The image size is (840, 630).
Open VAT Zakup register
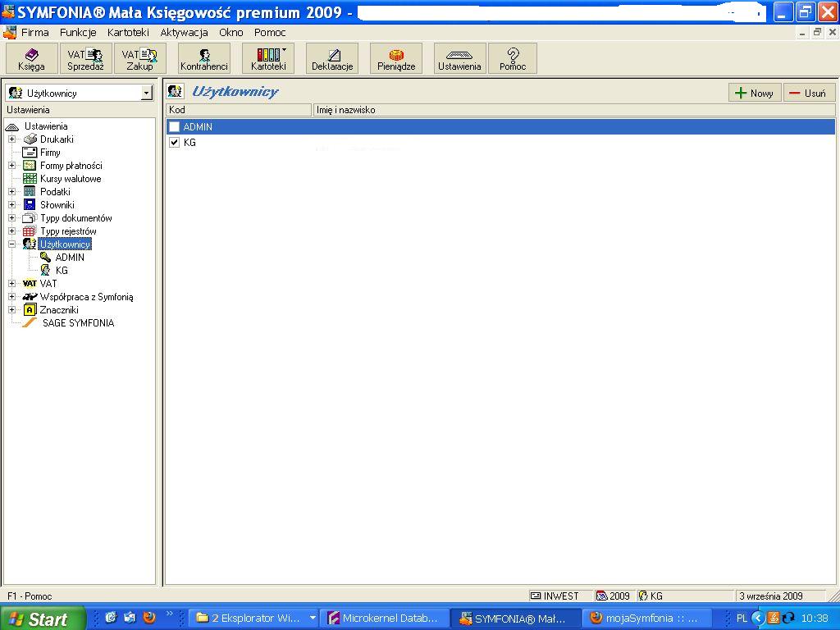[139, 59]
